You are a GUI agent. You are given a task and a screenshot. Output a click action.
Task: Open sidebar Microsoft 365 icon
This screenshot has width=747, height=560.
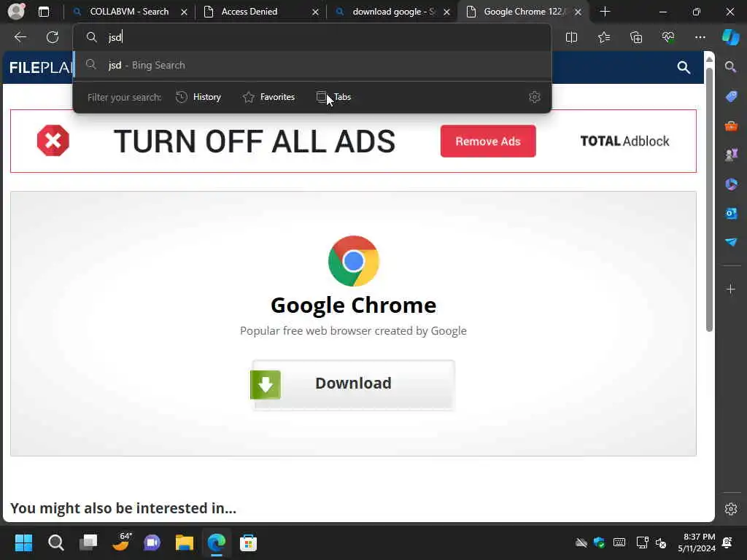pos(731,184)
